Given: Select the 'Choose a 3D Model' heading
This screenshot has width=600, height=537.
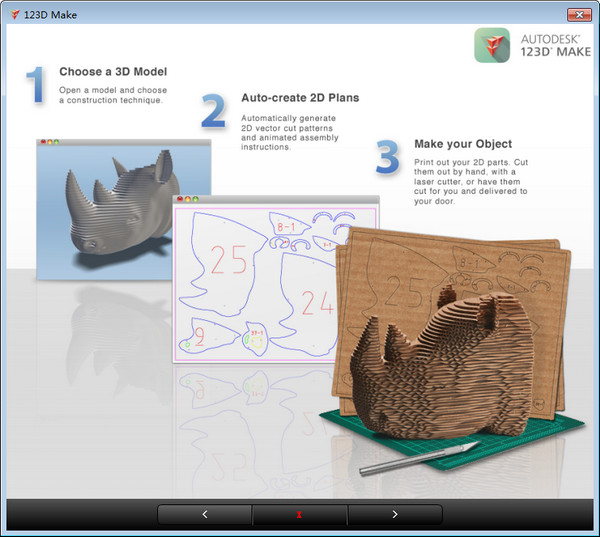Looking at the screenshot, I should tap(113, 72).
